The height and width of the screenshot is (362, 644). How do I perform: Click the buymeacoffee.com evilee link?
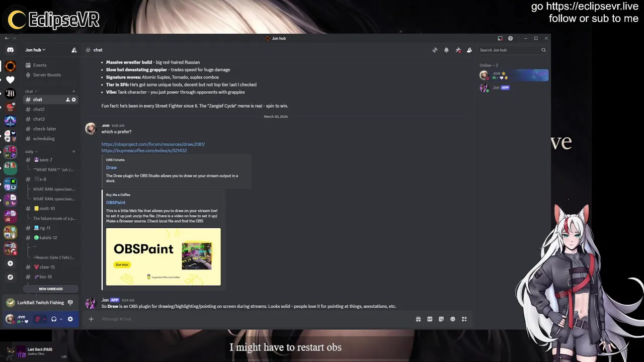[144, 150]
